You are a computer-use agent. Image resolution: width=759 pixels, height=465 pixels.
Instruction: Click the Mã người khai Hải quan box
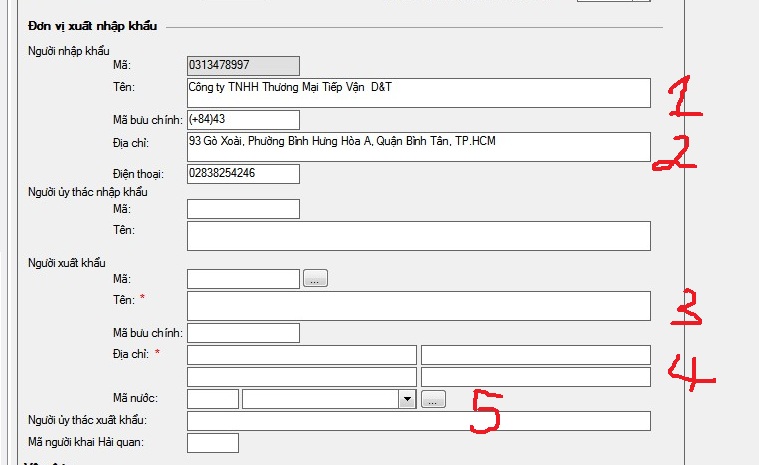pyautogui.click(x=213, y=443)
